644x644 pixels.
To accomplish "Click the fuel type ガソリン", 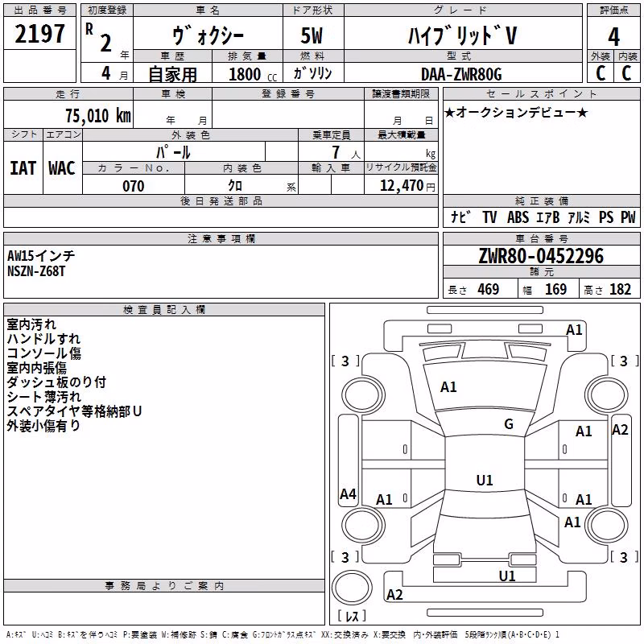I will (x=312, y=73).
